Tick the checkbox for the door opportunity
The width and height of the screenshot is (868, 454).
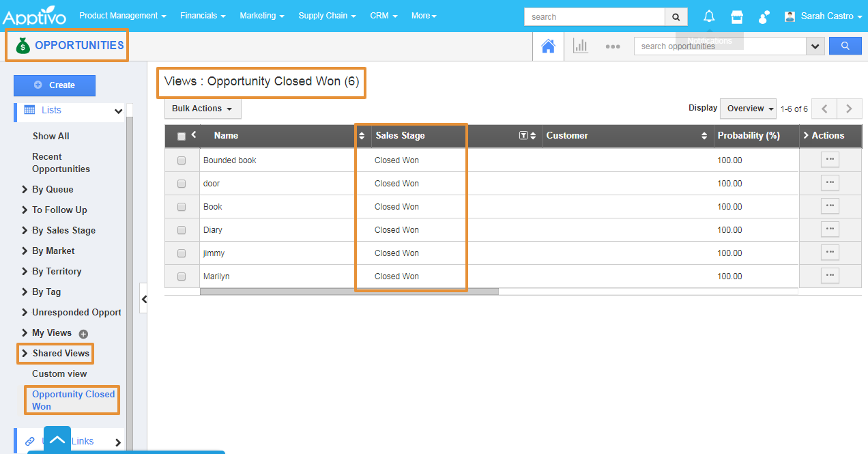click(182, 184)
